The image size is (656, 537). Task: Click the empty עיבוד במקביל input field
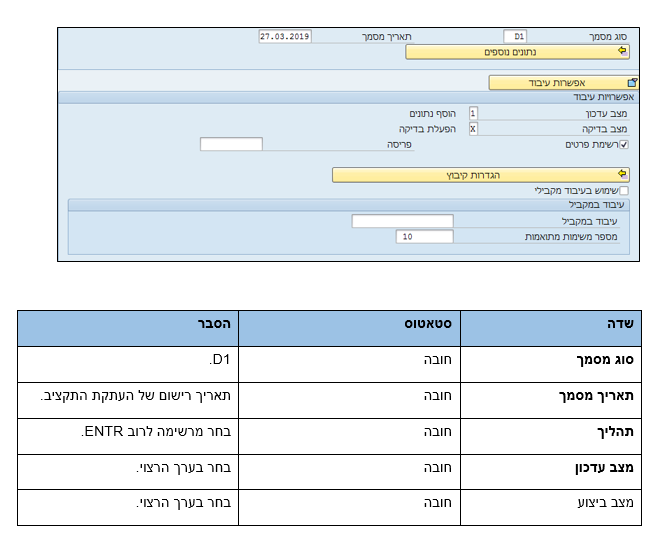pos(402,221)
